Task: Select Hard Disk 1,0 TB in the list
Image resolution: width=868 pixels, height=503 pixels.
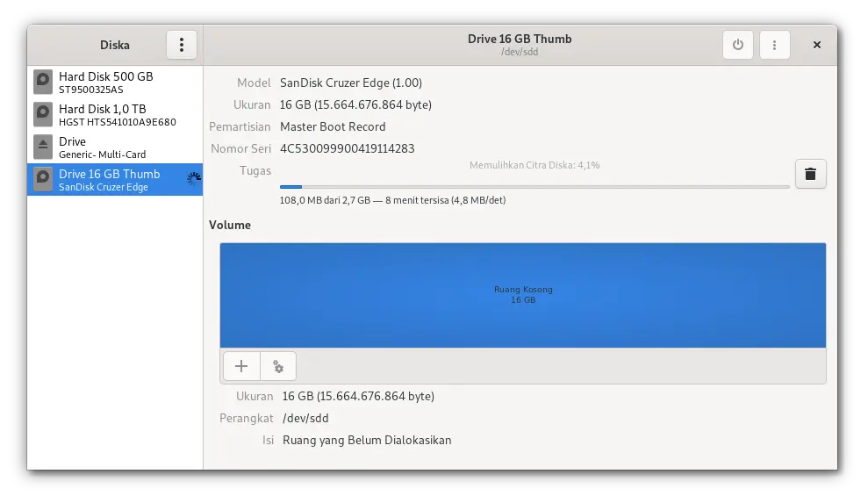Action: click(115, 115)
